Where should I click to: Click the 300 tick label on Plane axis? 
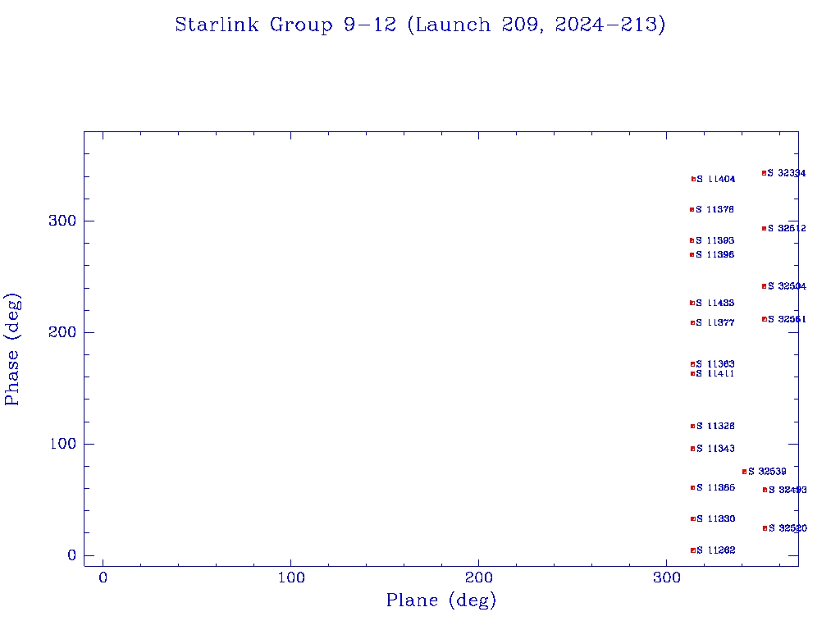(666, 577)
